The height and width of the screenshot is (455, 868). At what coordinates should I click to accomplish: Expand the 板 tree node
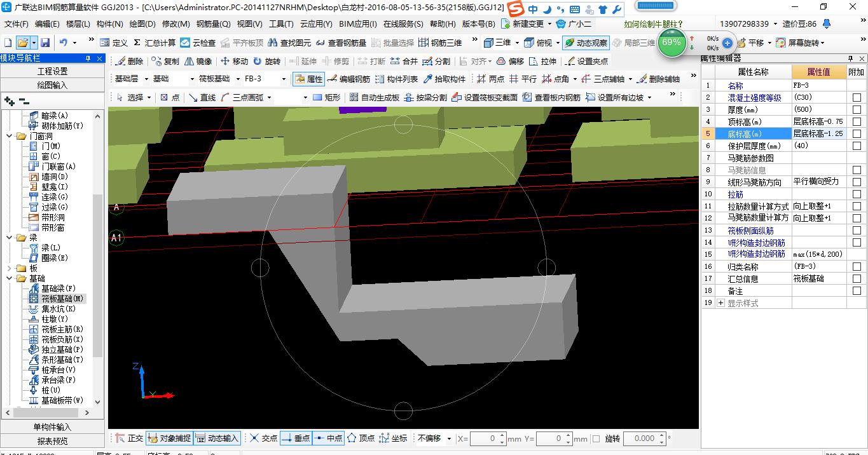pos(10,268)
